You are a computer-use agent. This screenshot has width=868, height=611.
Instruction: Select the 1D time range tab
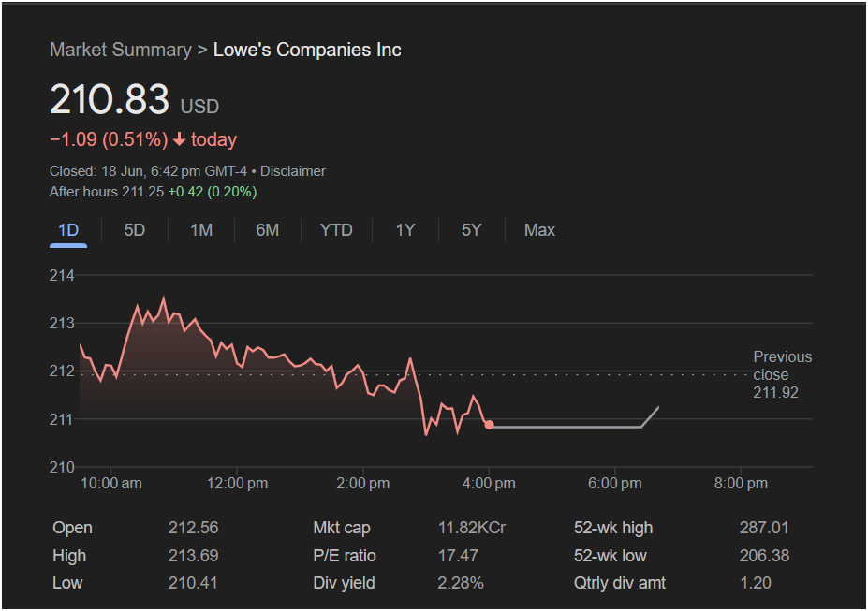[68, 230]
